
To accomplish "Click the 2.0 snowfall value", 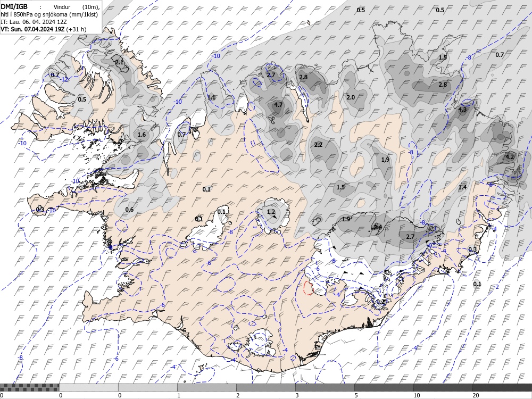I will [x=351, y=97].
